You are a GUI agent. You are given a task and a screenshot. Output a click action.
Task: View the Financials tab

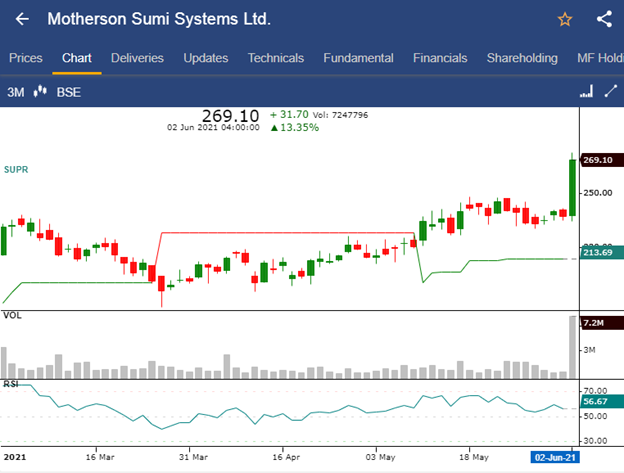[440, 58]
